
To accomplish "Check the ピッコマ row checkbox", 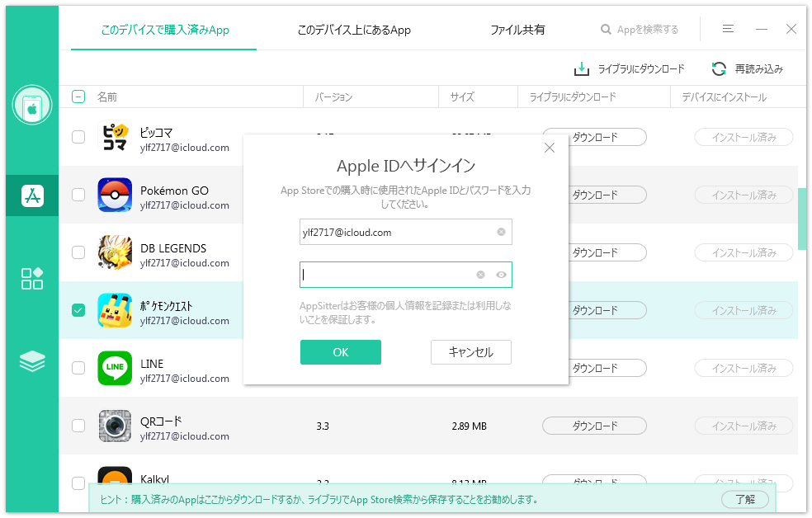I will [78, 137].
